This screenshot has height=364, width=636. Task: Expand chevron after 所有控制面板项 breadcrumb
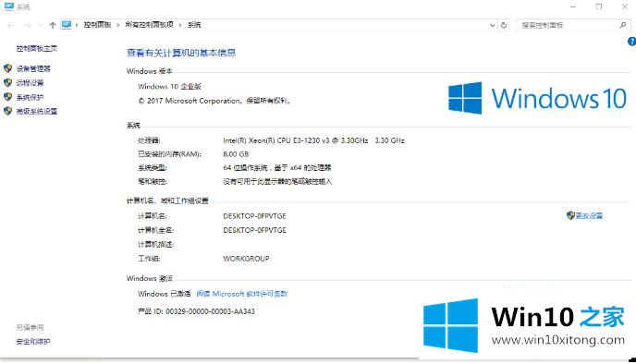[x=180, y=25]
